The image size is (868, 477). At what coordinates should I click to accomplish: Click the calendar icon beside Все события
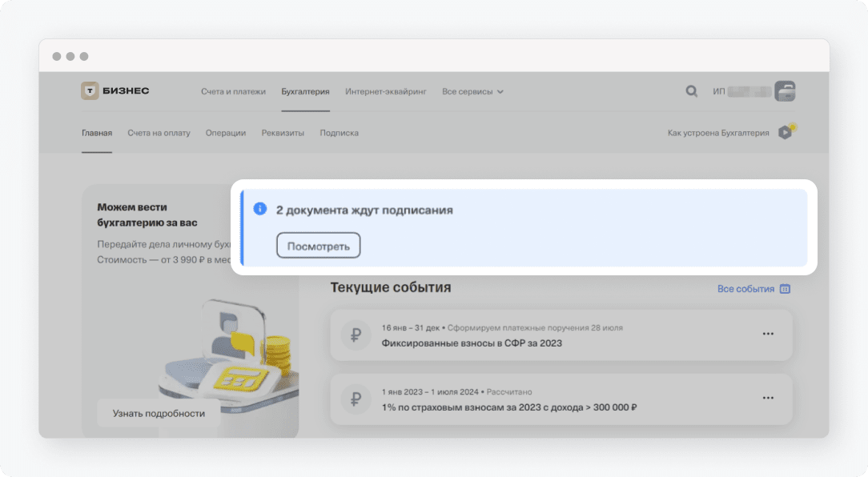coord(785,289)
